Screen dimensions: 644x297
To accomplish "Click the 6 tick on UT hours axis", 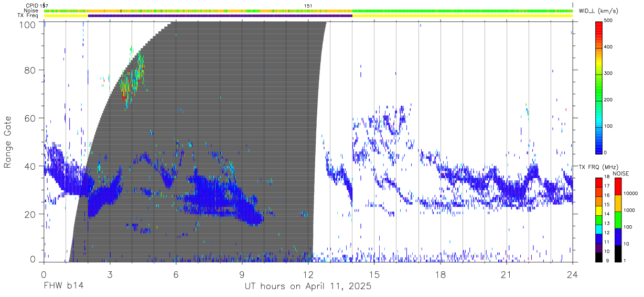I will (176, 274).
